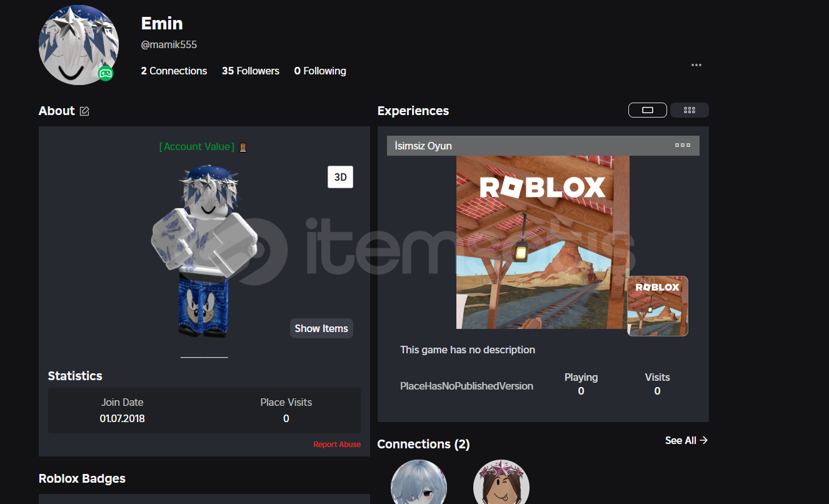Open the silver-haired connection's avatar
The width and height of the screenshot is (829, 504).
[419, 482]
